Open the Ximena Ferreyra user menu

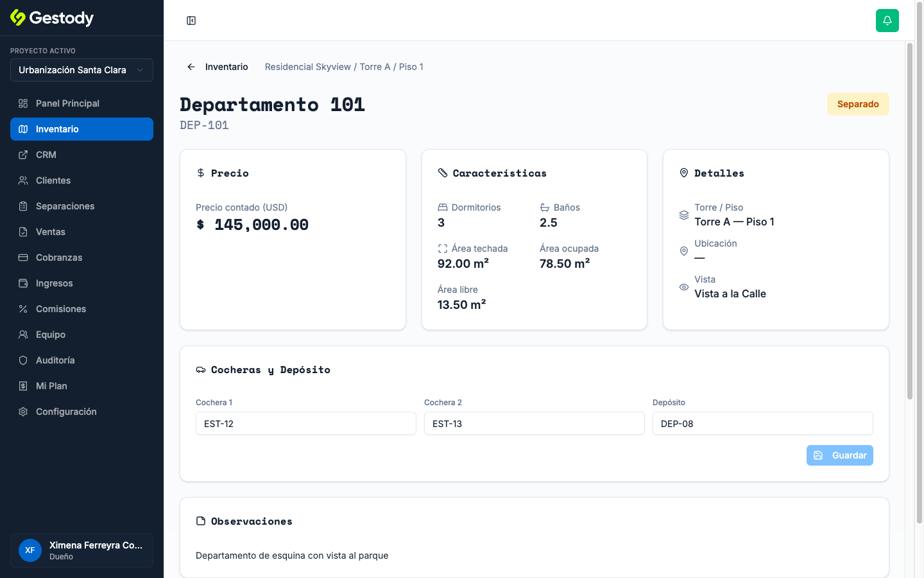coord(81,550)
